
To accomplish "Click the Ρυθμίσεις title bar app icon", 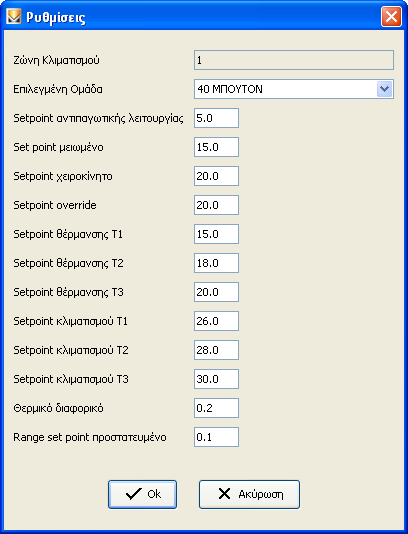I will pos(13,16).
